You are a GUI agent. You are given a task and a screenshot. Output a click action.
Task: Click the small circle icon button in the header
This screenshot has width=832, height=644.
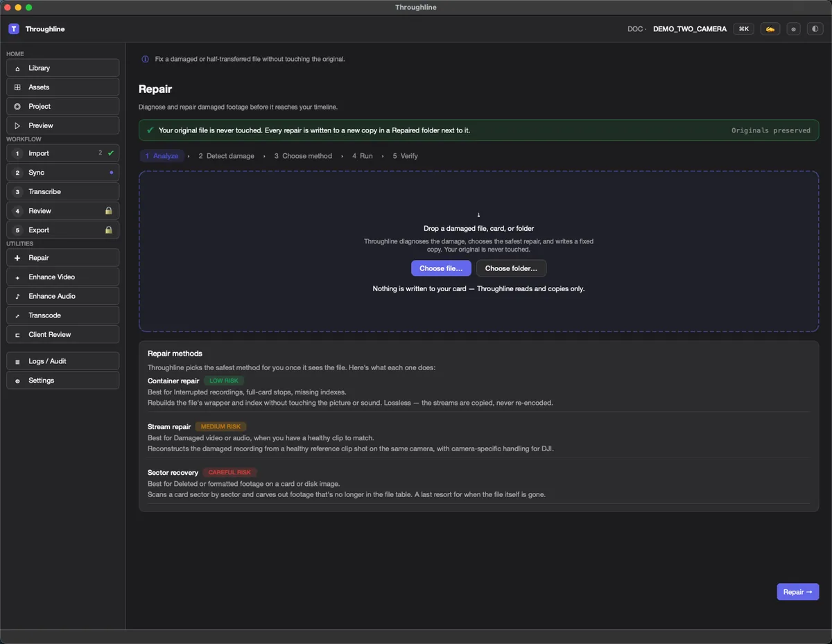(794, 29)
